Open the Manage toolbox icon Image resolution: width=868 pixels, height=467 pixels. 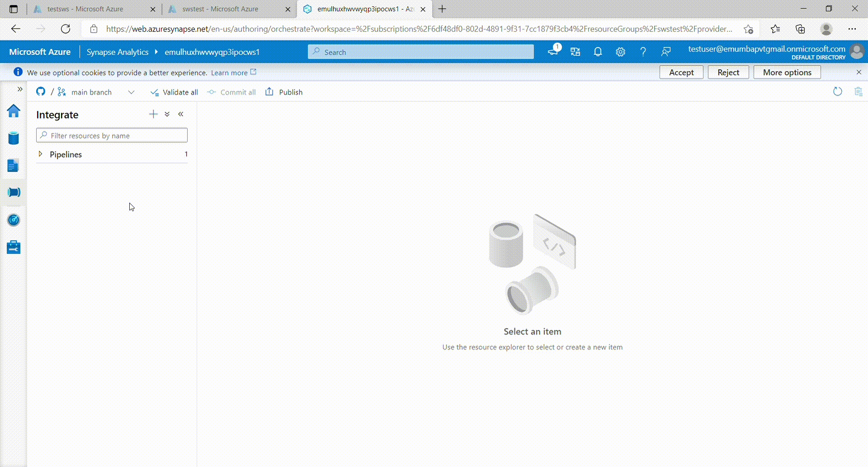pos(14,247)
